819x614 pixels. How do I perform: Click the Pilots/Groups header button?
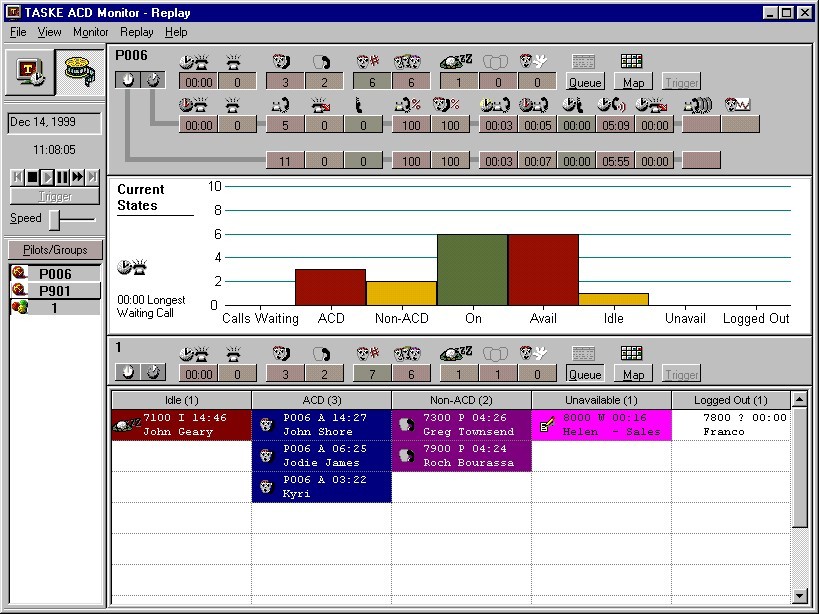55,250
